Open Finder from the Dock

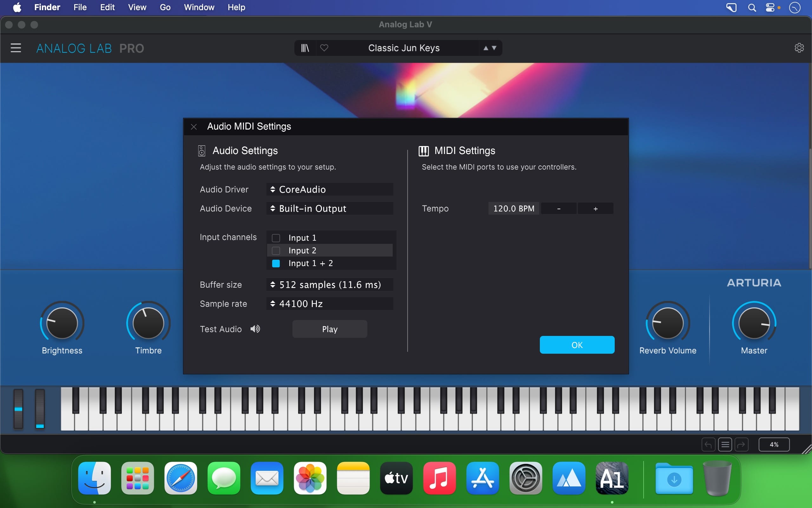point(95,478)
